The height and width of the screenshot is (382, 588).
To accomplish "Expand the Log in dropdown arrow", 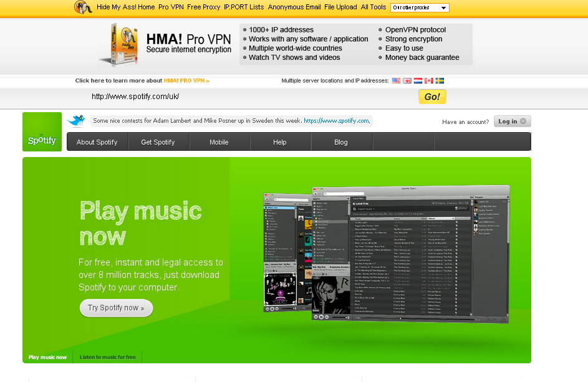I will click(x=523, y=121).
